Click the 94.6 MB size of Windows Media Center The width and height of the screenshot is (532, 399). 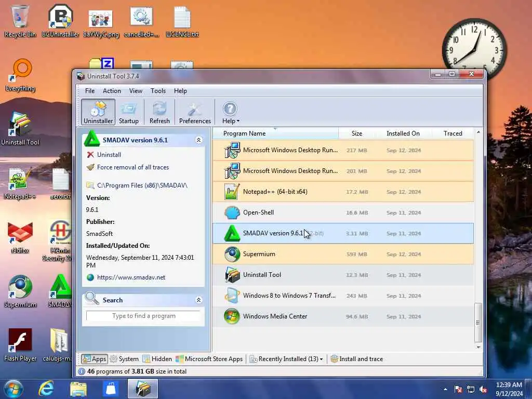click(356, 316)
